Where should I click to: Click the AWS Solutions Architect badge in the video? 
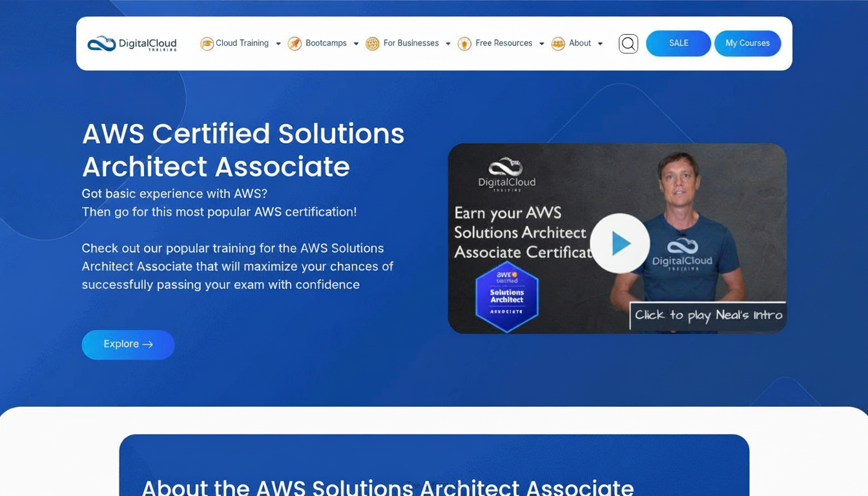[x=506, y=297]
